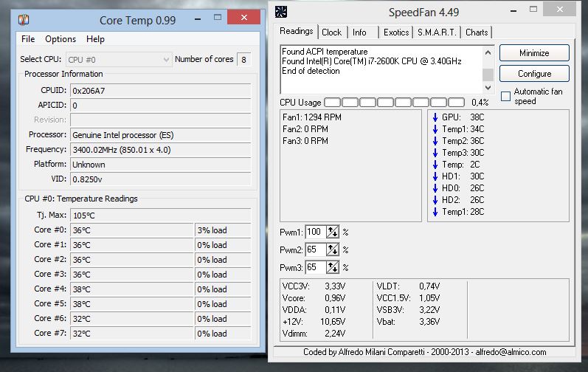Click the Frequency field 3400.02MHz
The height and width of the screenshot is (372, 588).
(x=161, y=150)
